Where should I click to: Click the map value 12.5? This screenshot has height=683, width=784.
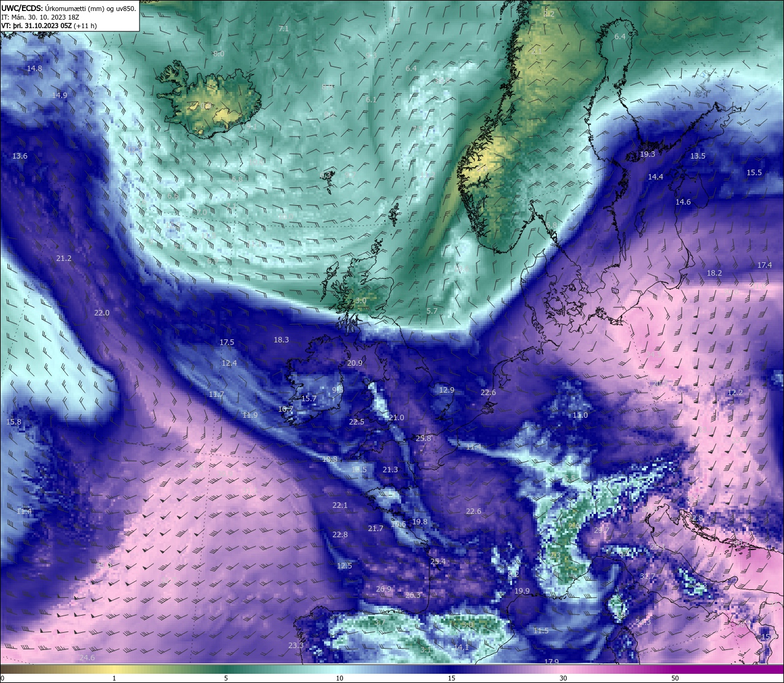(344, 565)
